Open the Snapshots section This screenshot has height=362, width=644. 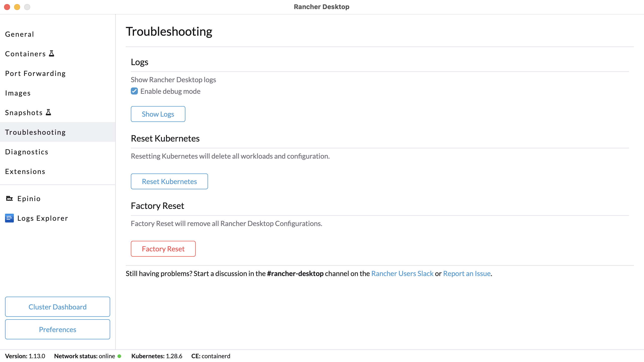coord(58,113)
